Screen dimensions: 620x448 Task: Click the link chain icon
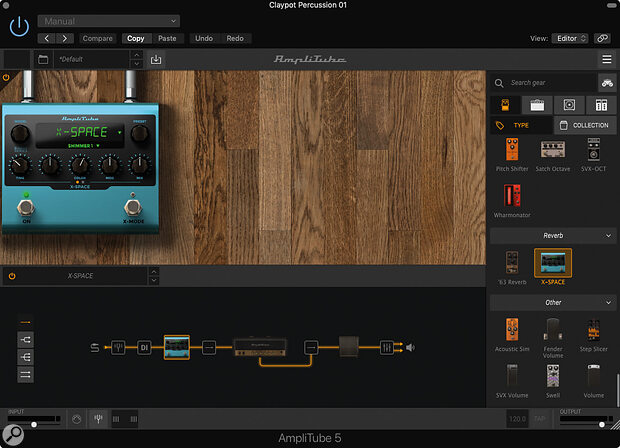tap(602, 38)
